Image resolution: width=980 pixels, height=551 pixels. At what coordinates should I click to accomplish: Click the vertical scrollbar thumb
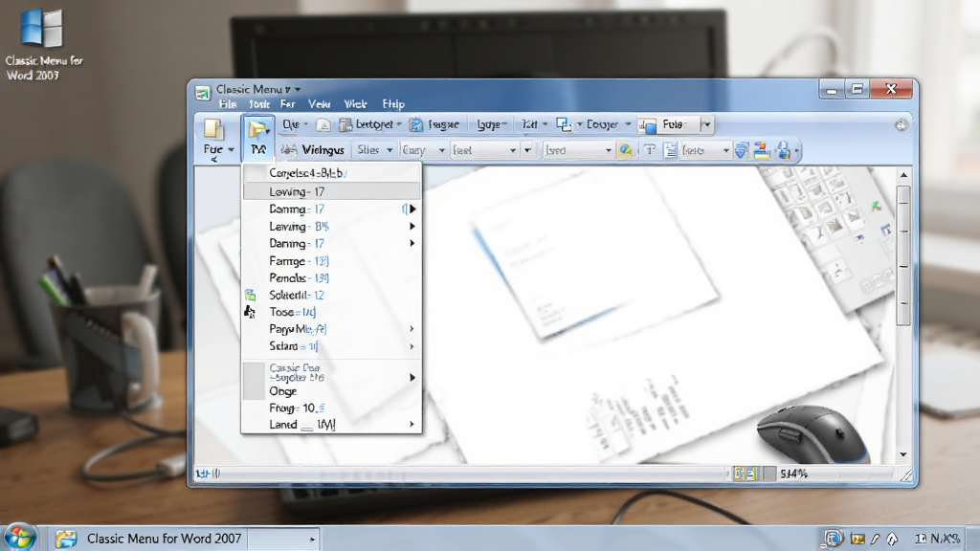(x=903, y=256)
